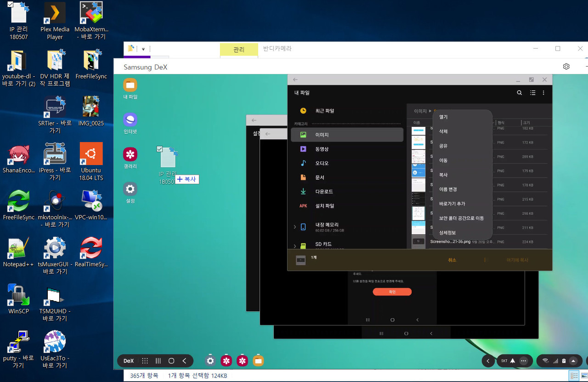Click the Wi-Fi icon in the DeX status tray

pyautogui.click(x=545, y=361)
